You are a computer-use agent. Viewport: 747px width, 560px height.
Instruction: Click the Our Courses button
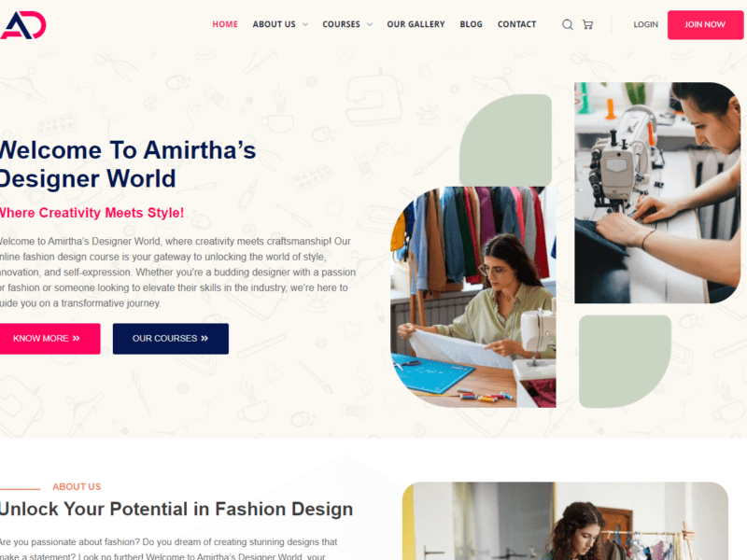click(171, 339)
